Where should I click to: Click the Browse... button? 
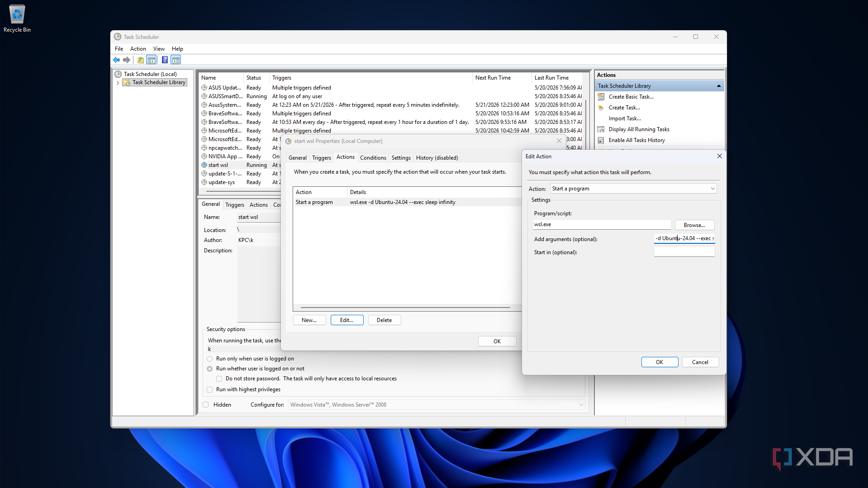[694, 225]
